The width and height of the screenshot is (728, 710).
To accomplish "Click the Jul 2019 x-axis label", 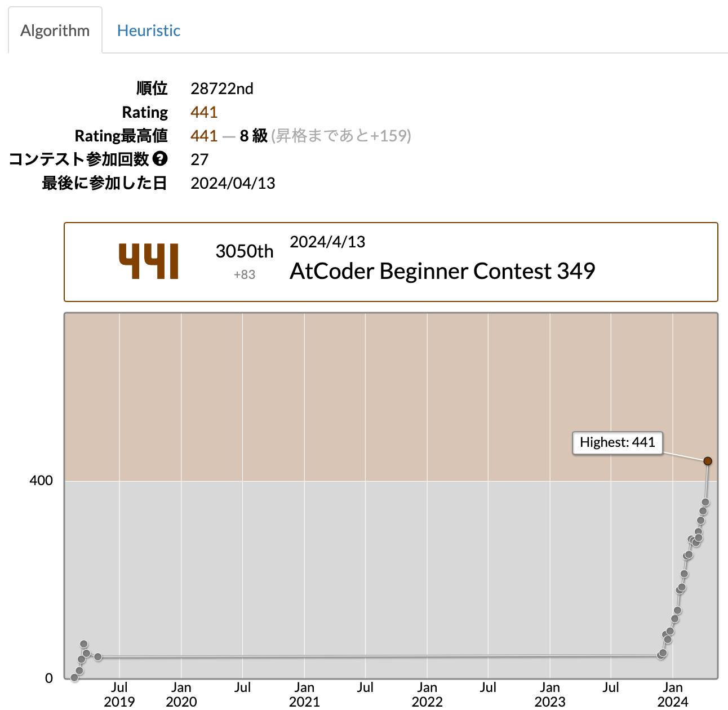I will pyautogui.click(x=119, y=694).
